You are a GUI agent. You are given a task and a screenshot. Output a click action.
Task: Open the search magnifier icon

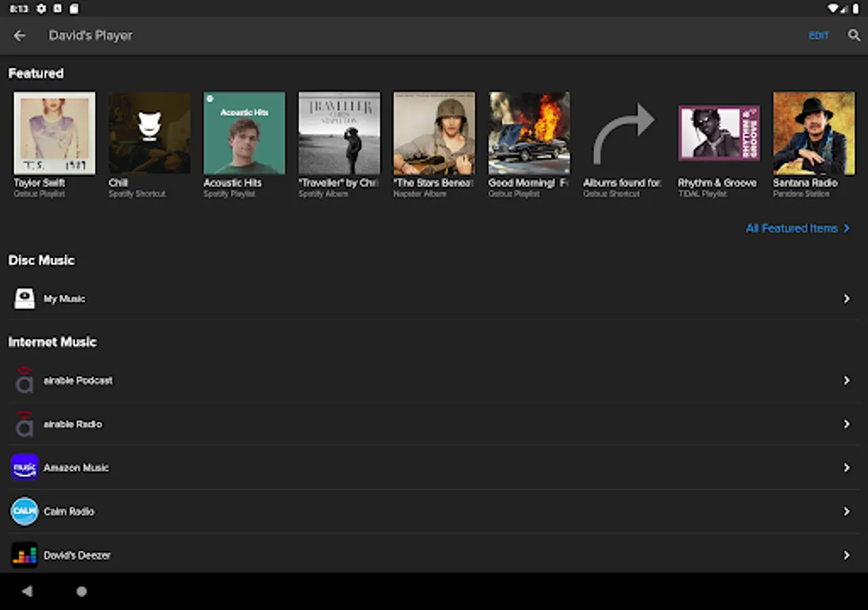854,35
